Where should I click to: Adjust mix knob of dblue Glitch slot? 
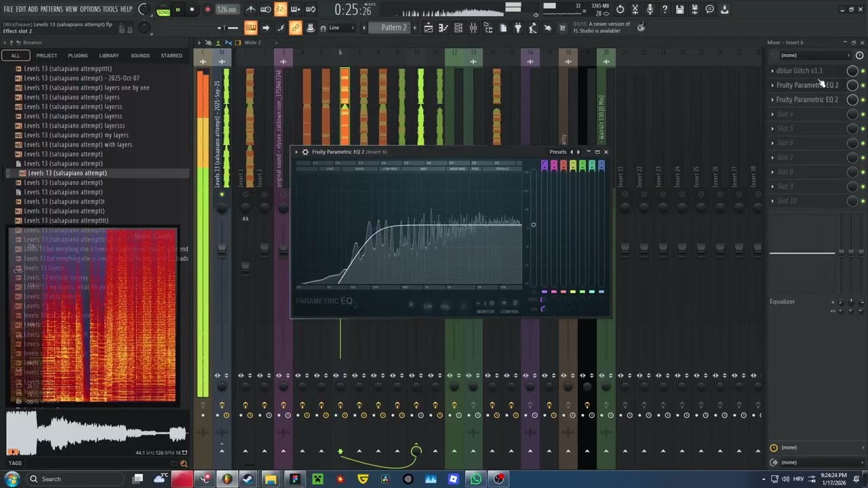click(x=852, y=70)
